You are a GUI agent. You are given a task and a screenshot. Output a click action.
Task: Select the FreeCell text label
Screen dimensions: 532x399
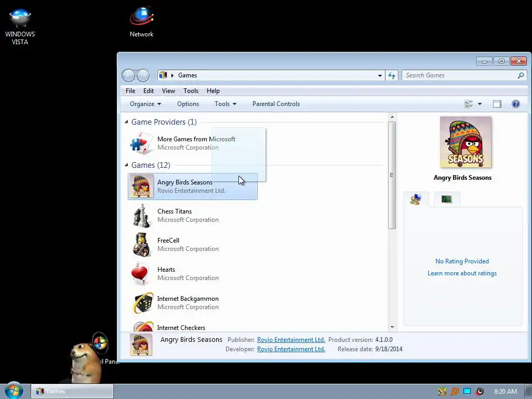coord(168,241)
